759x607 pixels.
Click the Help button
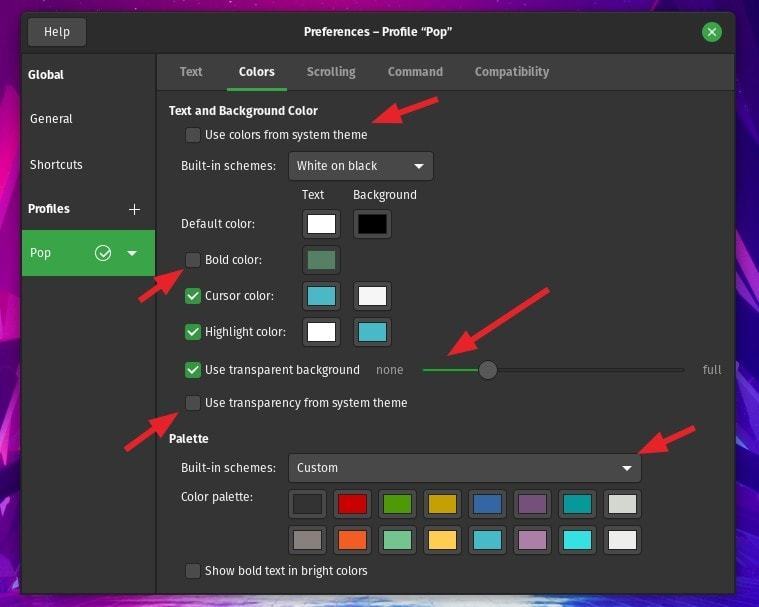[x=57, y=32]
